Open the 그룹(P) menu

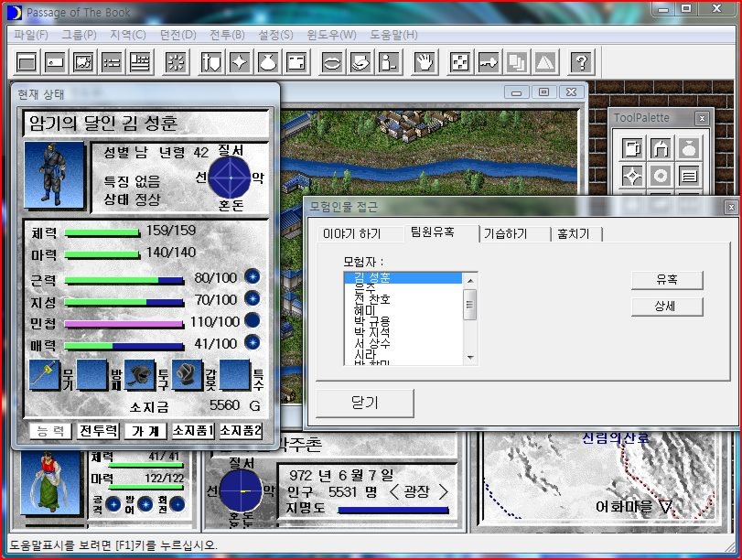[x=79, y=35]
